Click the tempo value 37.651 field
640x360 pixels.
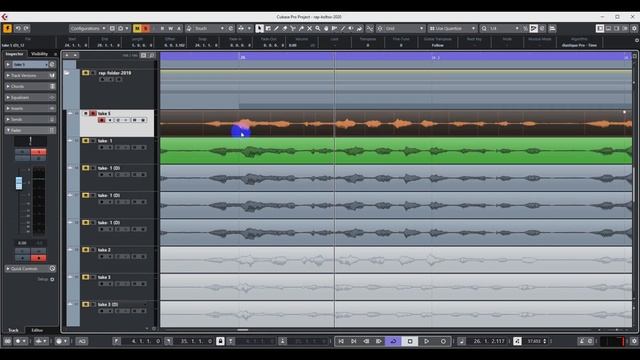[535, 341]
